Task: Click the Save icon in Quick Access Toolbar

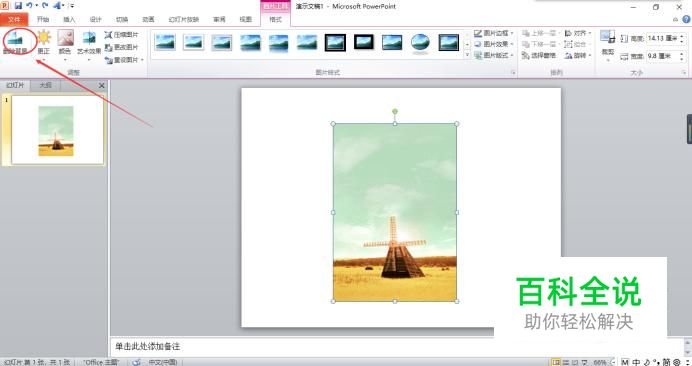Action: (18, 6)
